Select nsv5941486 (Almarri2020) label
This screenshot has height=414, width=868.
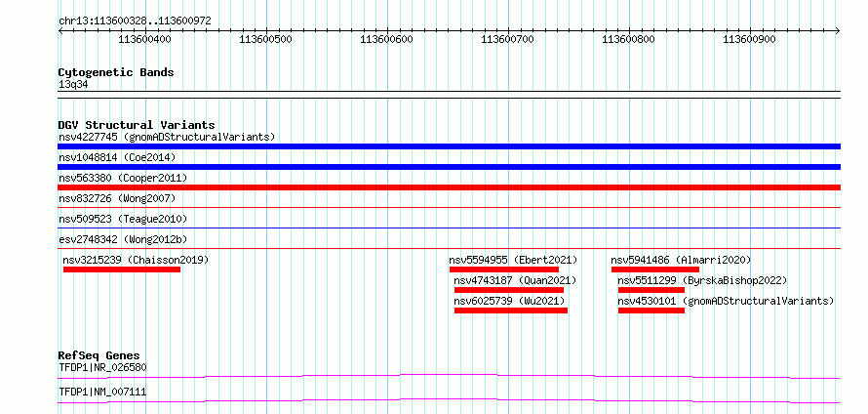(681, 260)
